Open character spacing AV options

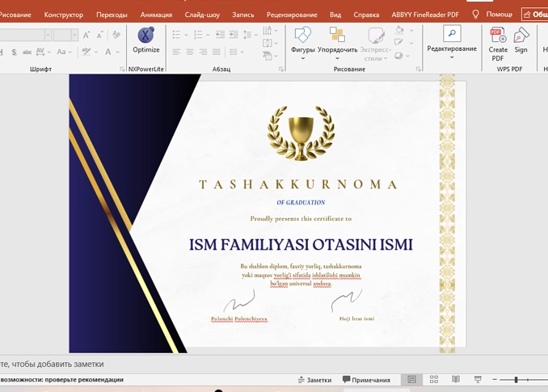(x=44, y=52)
